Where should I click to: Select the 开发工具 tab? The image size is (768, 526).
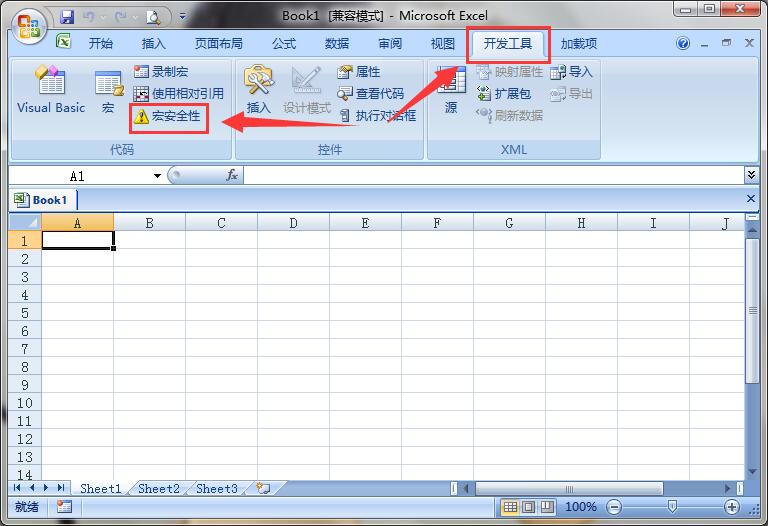click(508, 44)
